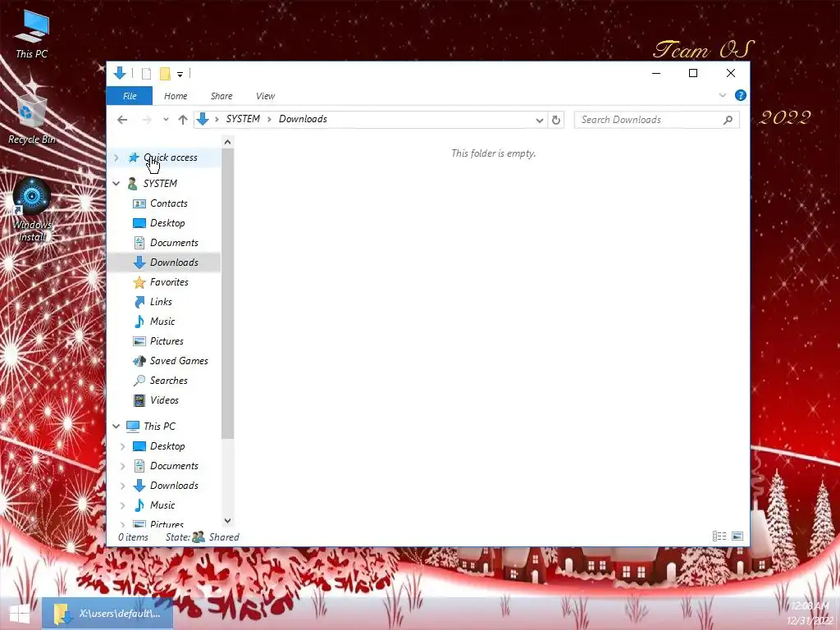The image size is (840, 630).
Task: Expand Documents under This PC
Action: 123,466
